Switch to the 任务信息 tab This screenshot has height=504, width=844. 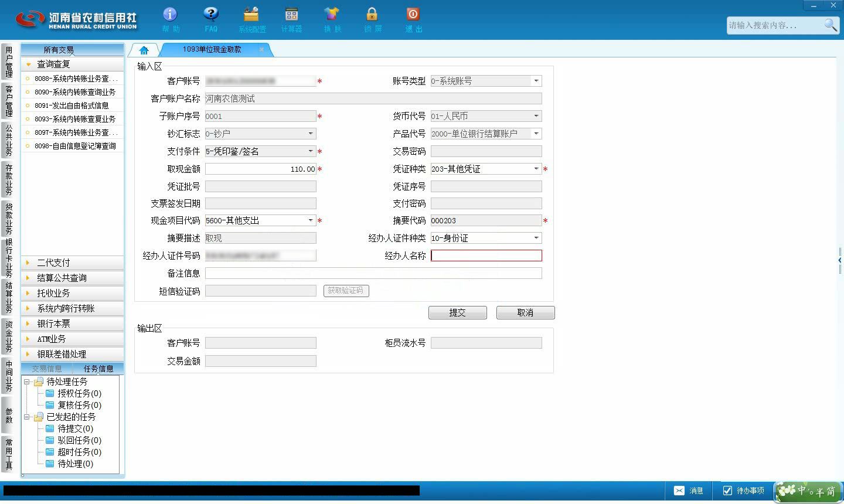98,369
